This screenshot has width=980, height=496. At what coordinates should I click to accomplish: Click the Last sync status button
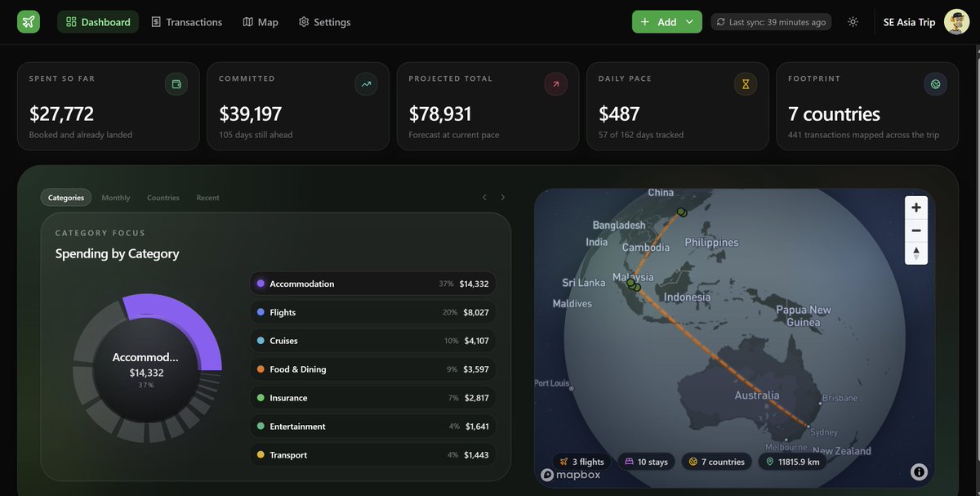(771, 22)
